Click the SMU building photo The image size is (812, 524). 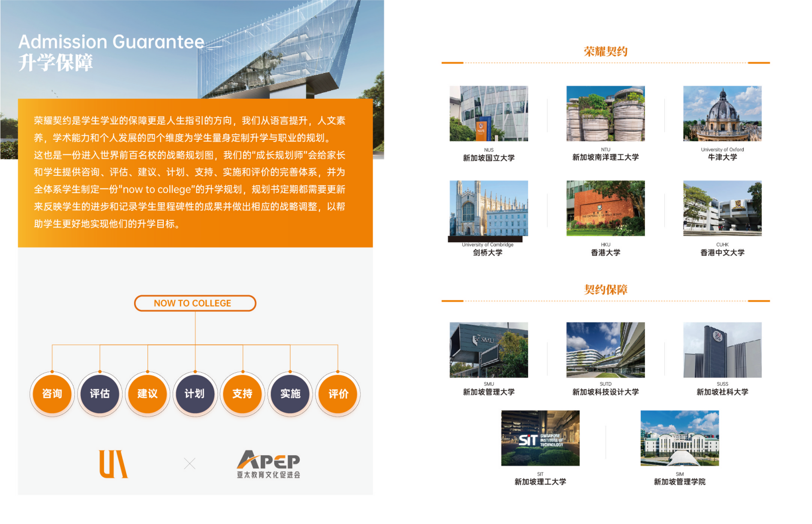(x=489, y=349)
